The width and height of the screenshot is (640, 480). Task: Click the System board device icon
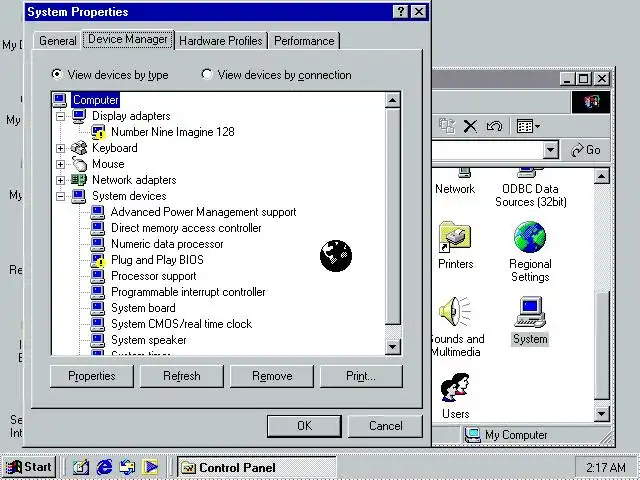click(98, 308)
